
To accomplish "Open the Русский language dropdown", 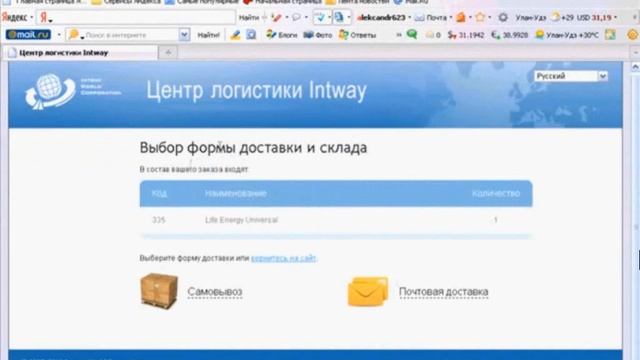I will pyautogui.click(x=571, y=76).
